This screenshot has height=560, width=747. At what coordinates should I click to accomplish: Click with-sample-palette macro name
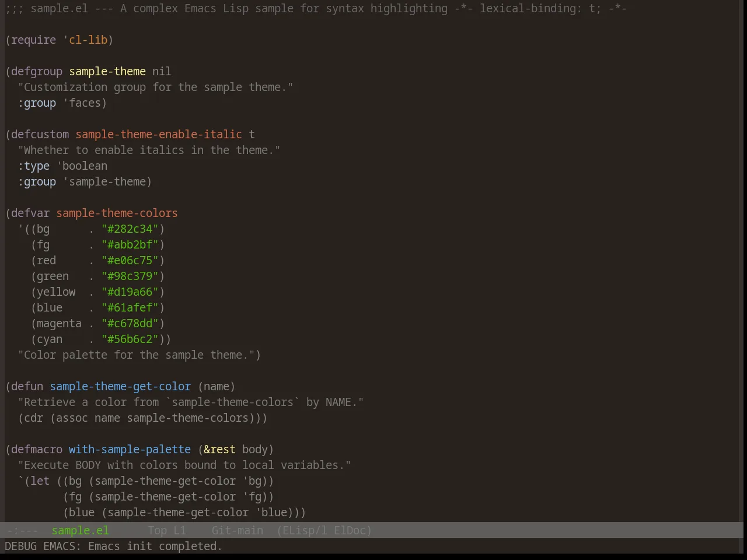[130, 449]
